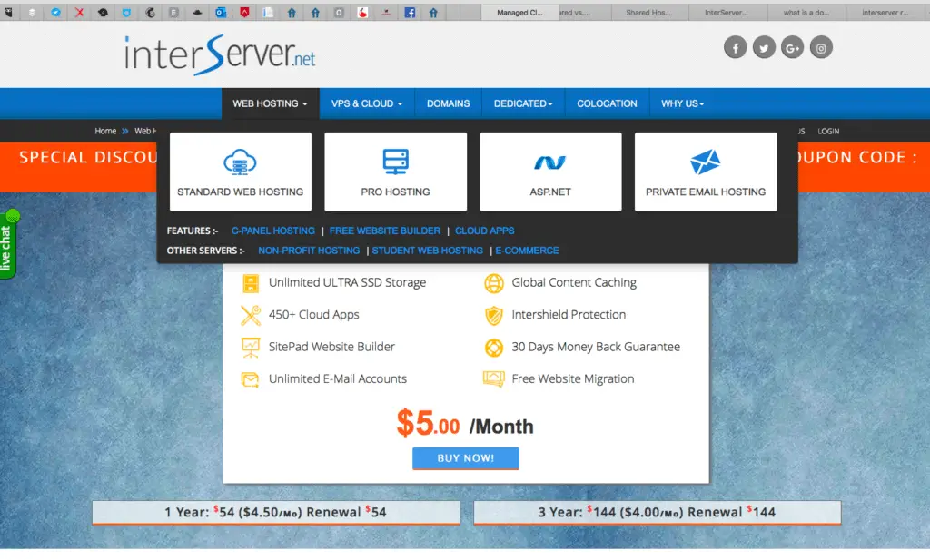Open the Colocation menu item
The height and width of the screenshot is (560, 930).
(x=607, y=103)
